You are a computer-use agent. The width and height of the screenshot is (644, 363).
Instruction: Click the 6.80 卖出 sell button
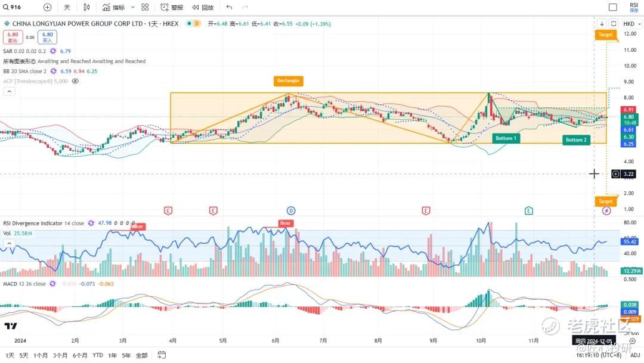pos(13,37)
